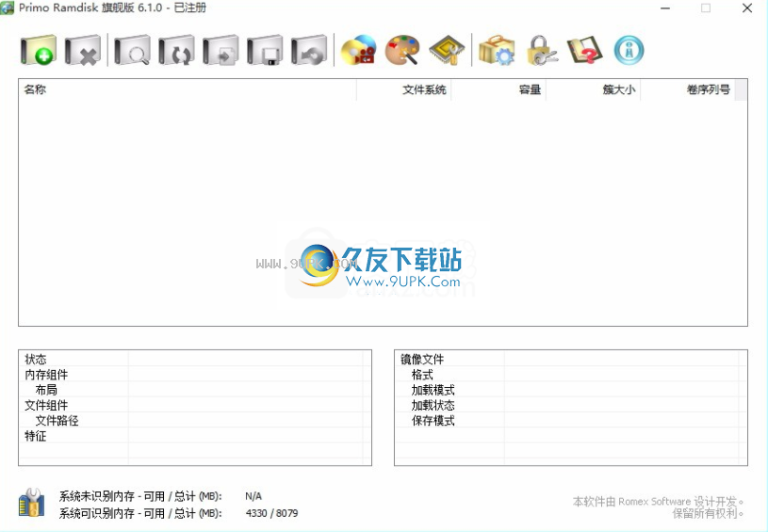Viewport: 768px width, 532px height.
Task: Click the 保留所有权利 copyright text
Action: [x=709, y=513]
